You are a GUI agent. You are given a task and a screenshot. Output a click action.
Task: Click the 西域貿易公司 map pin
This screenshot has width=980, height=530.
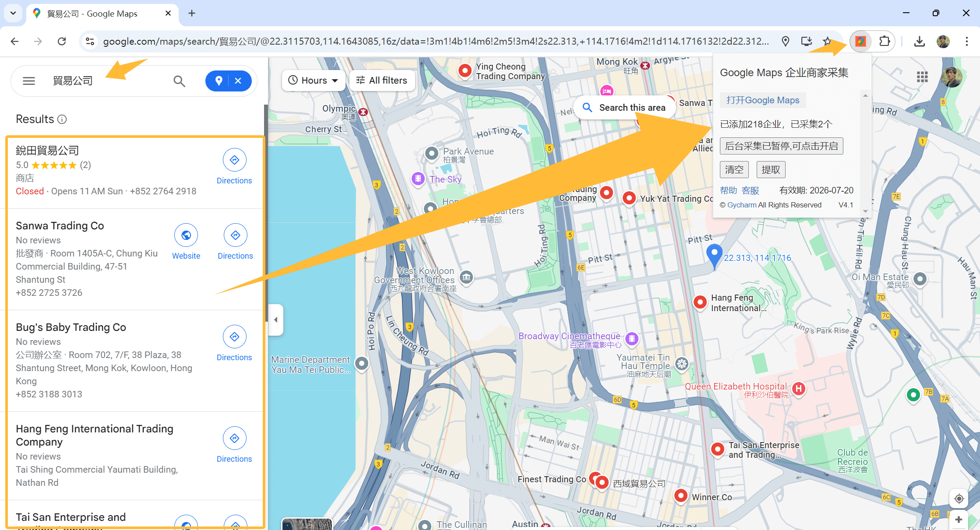click(x=603, y=483)
